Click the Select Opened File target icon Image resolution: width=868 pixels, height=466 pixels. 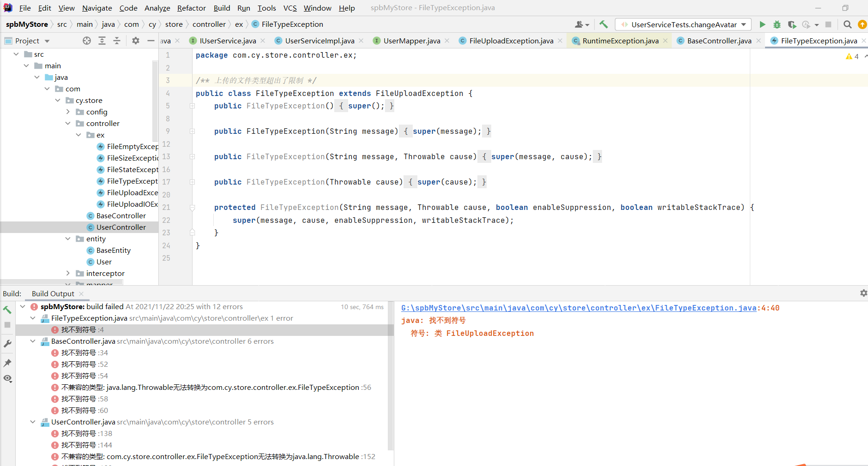pyautogui.click(x=87, y=41)
